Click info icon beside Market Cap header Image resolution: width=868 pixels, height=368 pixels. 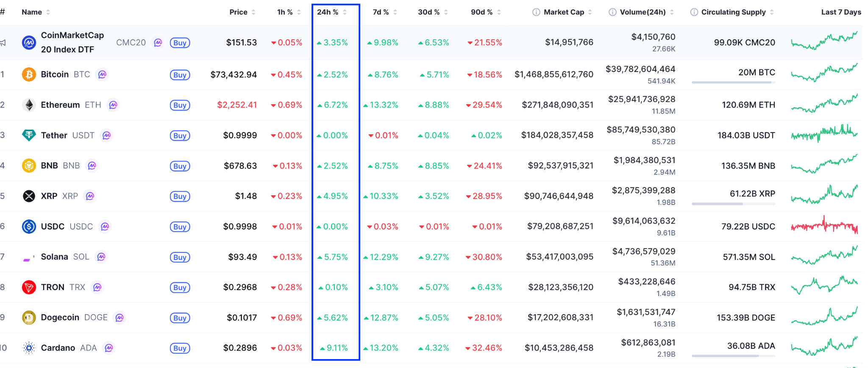tap(536, 12)
